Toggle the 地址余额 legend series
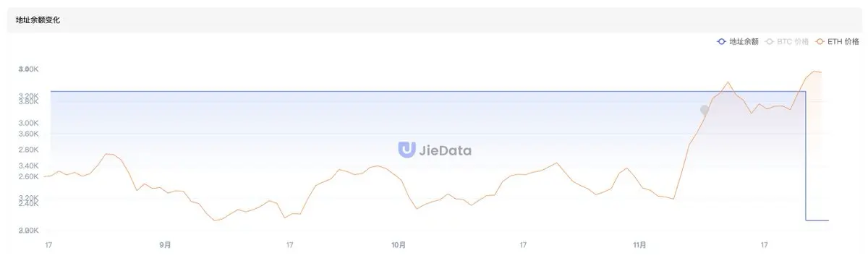Viewport: 868px width, 266px height. (x=738, y=42)
